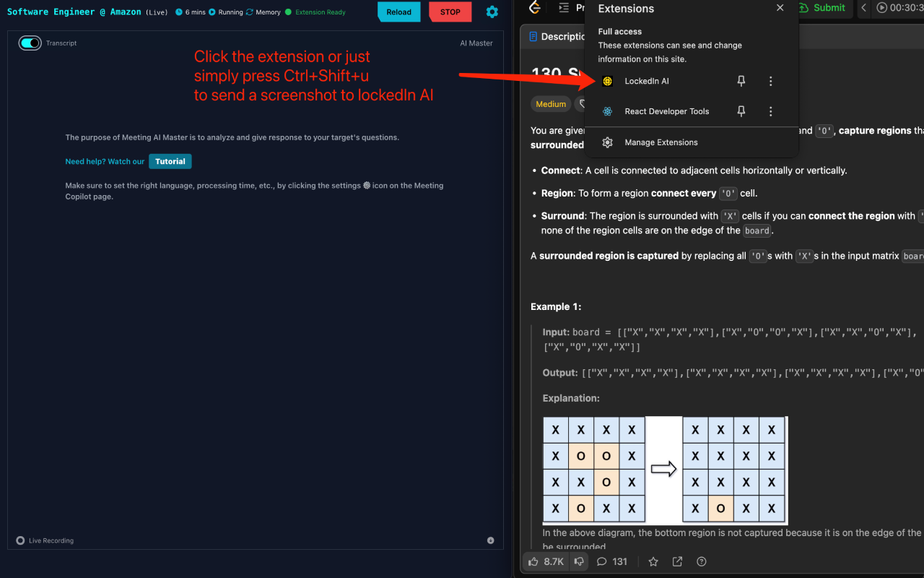Viewport: 924px width, 578px height.
Task: Submit the LeetCode solution
Action: [x=822, y=8]
